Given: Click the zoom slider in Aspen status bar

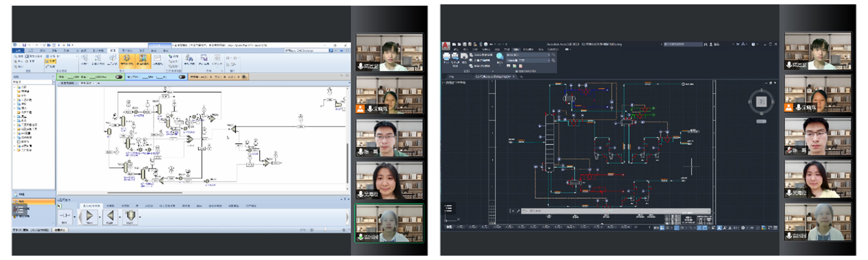Looking at the screenshot, I should 325,230.
